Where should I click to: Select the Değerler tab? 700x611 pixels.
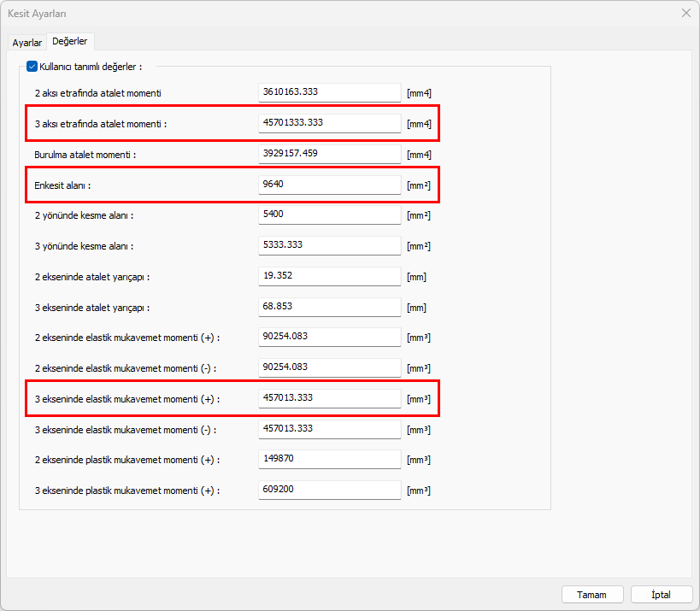click(69, 41)
